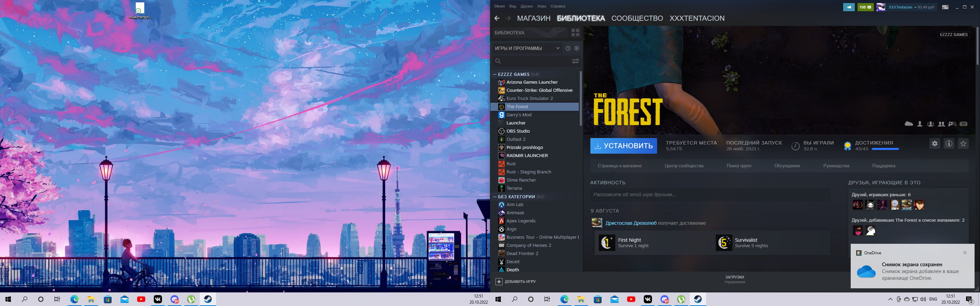Show hidden system tray icons chevron
The height and width of the screenshot is (306, 980).
coord(890,299)
